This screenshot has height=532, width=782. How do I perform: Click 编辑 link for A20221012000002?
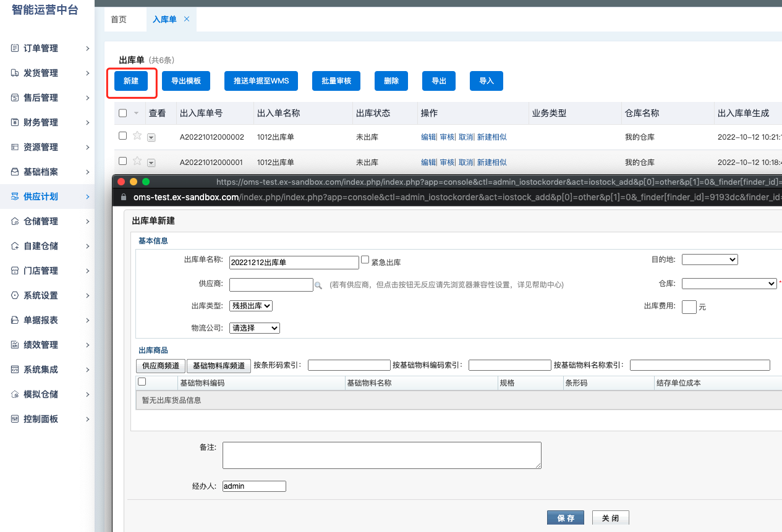pyautogui.click(x=428, y=137)
